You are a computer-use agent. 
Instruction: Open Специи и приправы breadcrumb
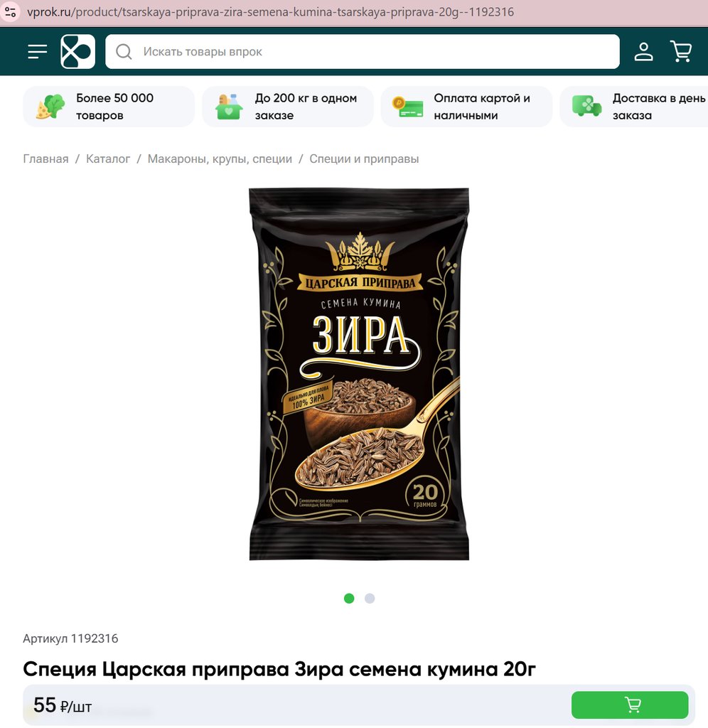(x=364, y=159)
